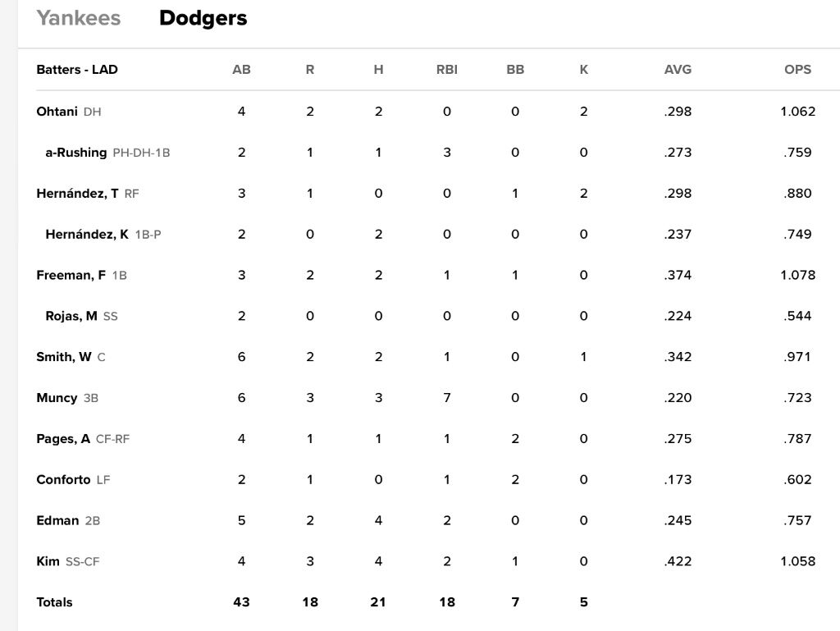Open Smith, W player link
The image size is (840, 631).
tap(64, 357)
